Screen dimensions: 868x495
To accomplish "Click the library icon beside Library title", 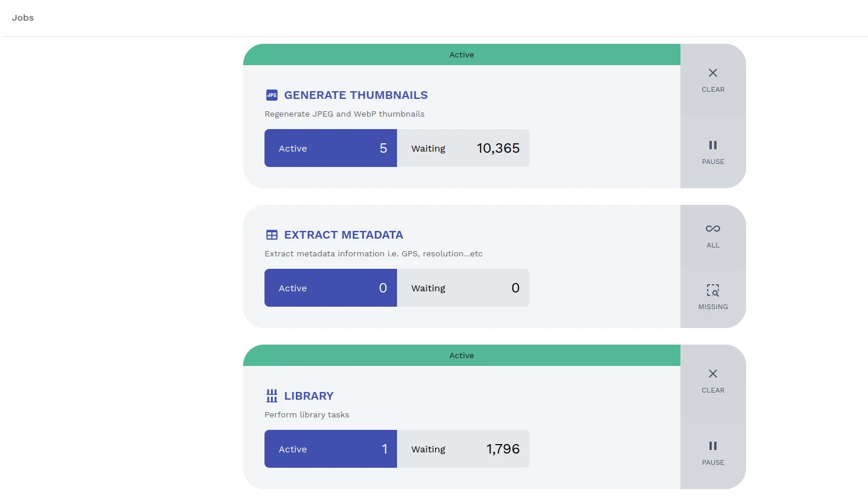I will click(272, 396).
